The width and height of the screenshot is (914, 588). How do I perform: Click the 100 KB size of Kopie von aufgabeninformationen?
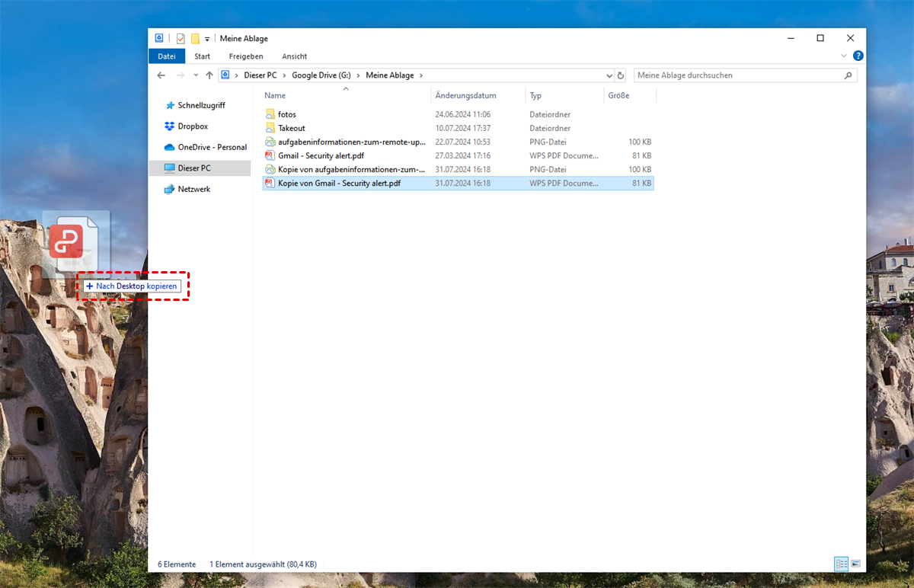pyautogui.click(x=640, y=169)
